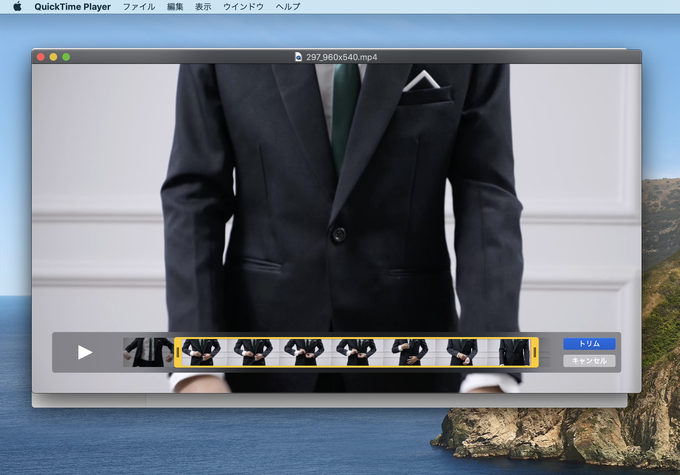Image resolution: width=680 pixels, height=475 pixels.
Task: Open the ウインドウ menu
Action: [243, 7]
